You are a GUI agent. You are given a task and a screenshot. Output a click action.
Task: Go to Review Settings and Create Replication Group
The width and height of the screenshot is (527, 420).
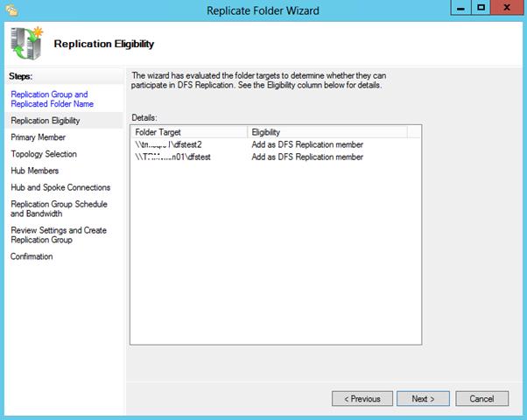[x=59, y=234]
